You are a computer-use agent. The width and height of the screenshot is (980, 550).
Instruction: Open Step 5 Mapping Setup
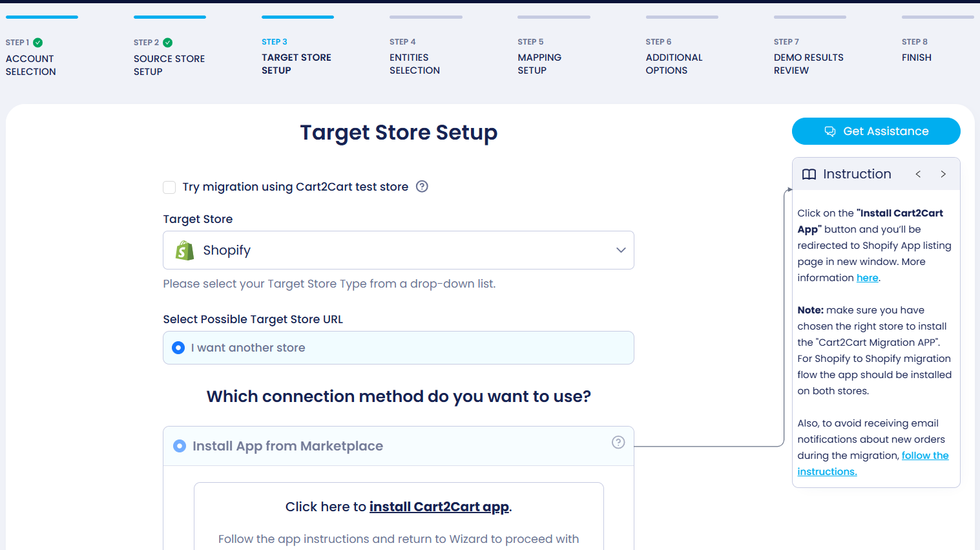[539, 56]
